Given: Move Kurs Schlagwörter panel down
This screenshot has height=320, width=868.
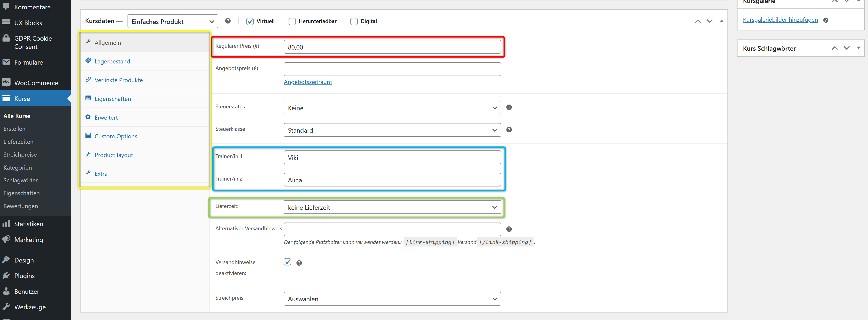Looking at the screenshot, I should [x=846, y=48].
